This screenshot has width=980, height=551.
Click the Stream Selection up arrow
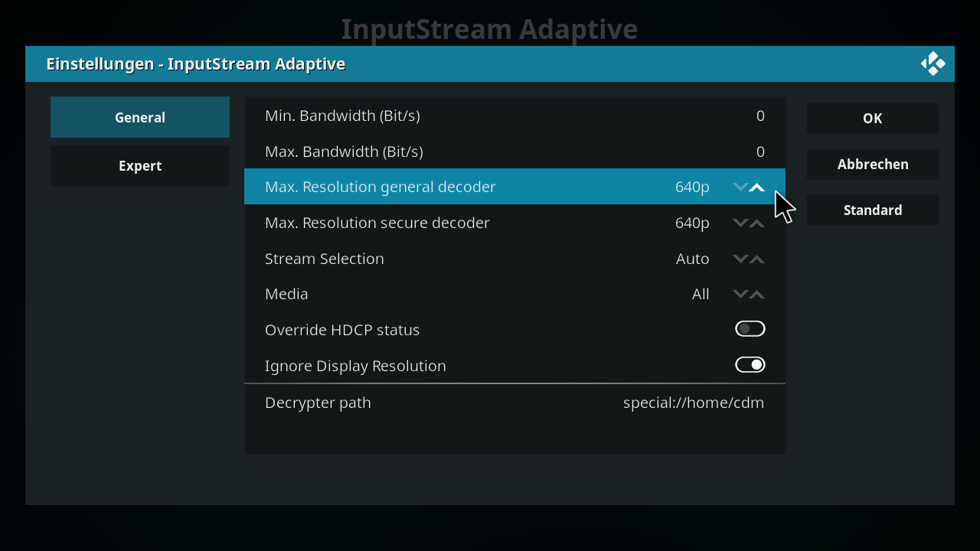coord(757,259)
